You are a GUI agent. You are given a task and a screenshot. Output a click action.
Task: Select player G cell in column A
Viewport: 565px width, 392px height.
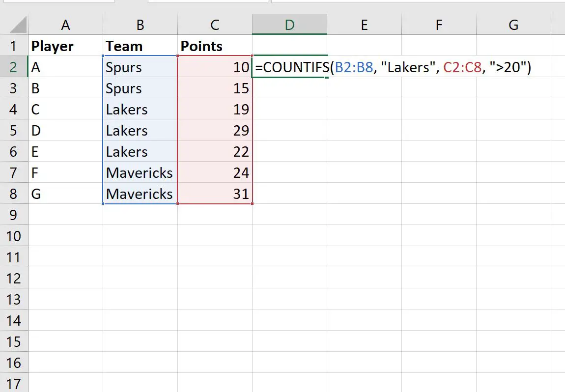pyautogui.click(x=65, y=194)
